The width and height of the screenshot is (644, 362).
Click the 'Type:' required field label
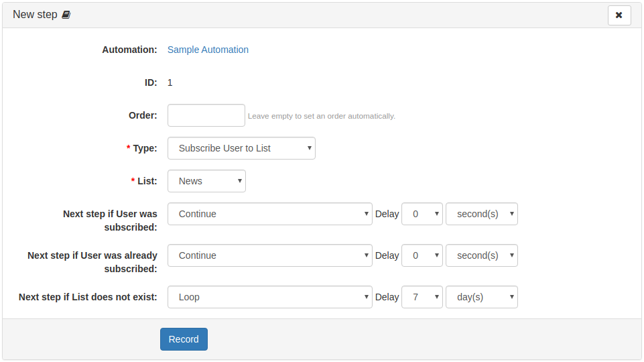(141, 148)
